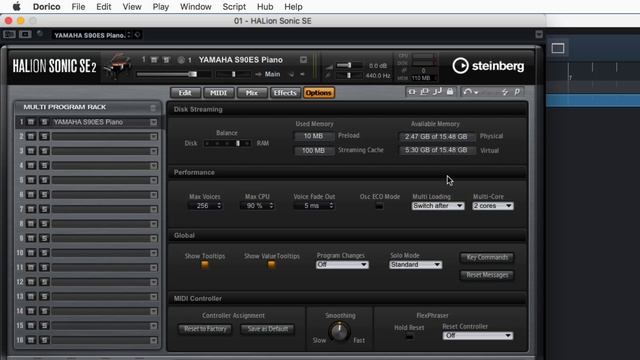Solo slot 1 YAMAHA S90ES Piano
Screen dimensions: 640x360
pyautogui.click(x=44, y=122)
